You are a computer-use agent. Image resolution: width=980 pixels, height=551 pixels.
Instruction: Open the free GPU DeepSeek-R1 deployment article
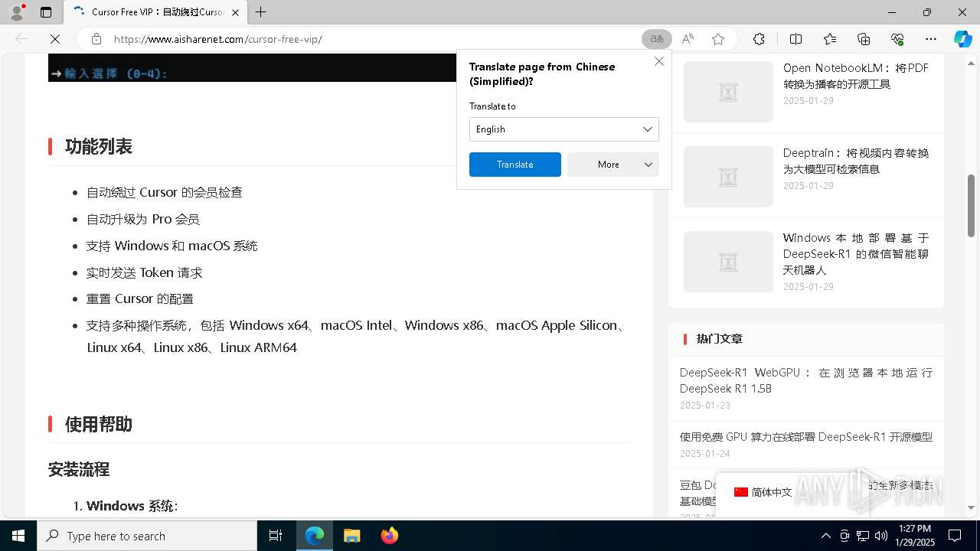click(x=806, y=437)
